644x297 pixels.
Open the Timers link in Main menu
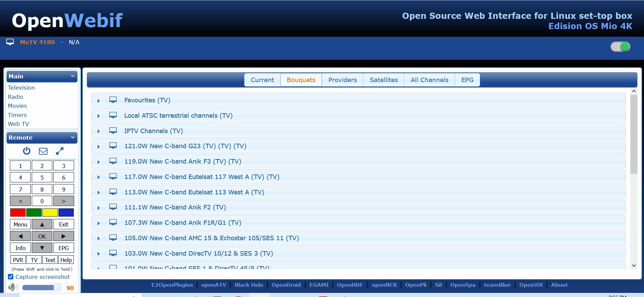point(17,115)
